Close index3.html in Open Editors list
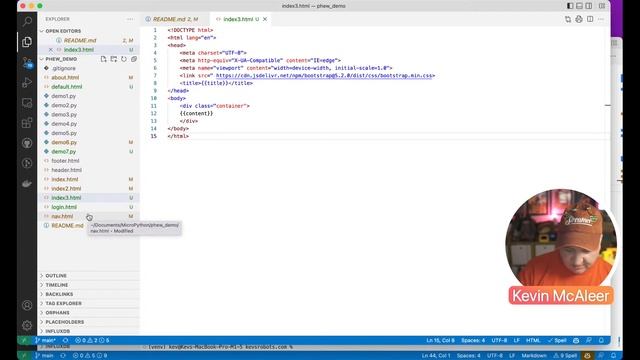The image size is (640, 360). coord(51,50)
